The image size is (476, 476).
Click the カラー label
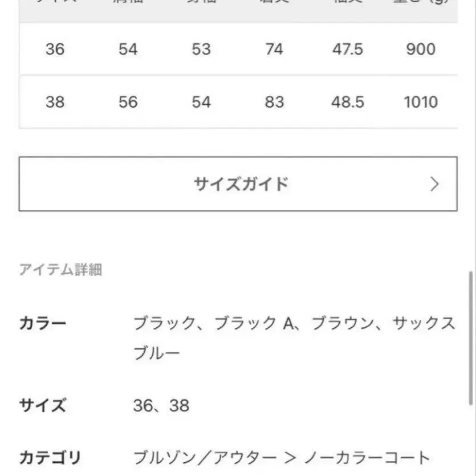point(43,324)
